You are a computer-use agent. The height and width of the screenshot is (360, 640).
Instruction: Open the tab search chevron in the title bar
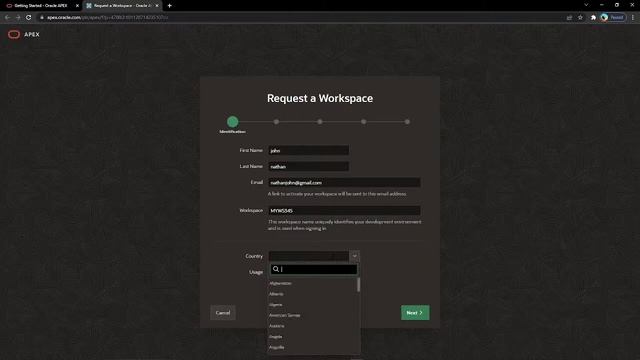pyautogui.click(x=586, y=5)
